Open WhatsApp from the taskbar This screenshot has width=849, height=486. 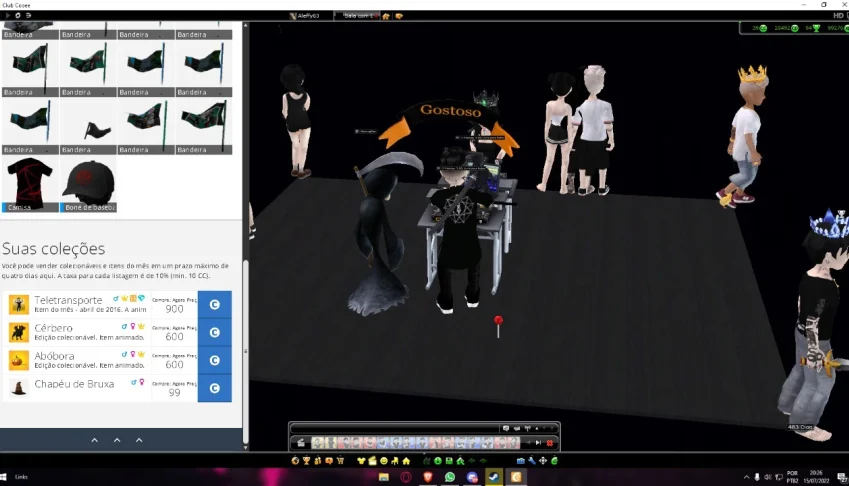450,477
